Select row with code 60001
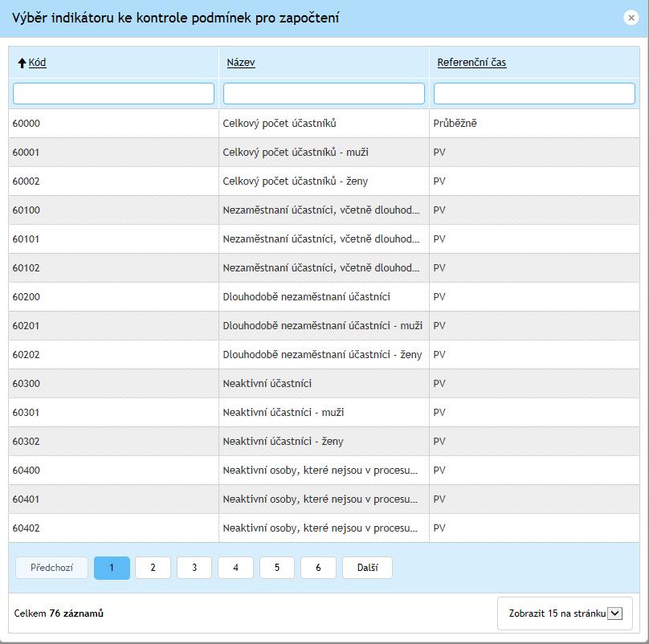The width and height of the screenshot is (649, 644). [x=324, y=153]
